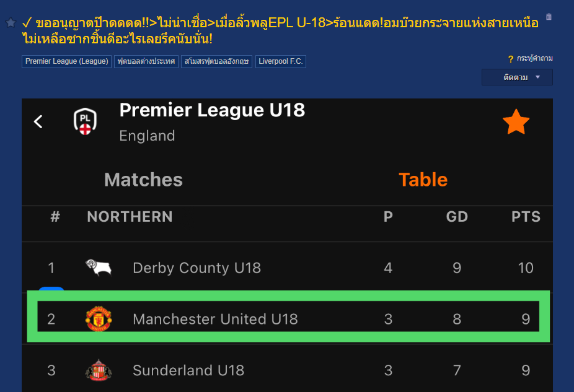Click the bookmark star beside the post title
Screen dimensions: 574x392
click(x=11, y=23)
